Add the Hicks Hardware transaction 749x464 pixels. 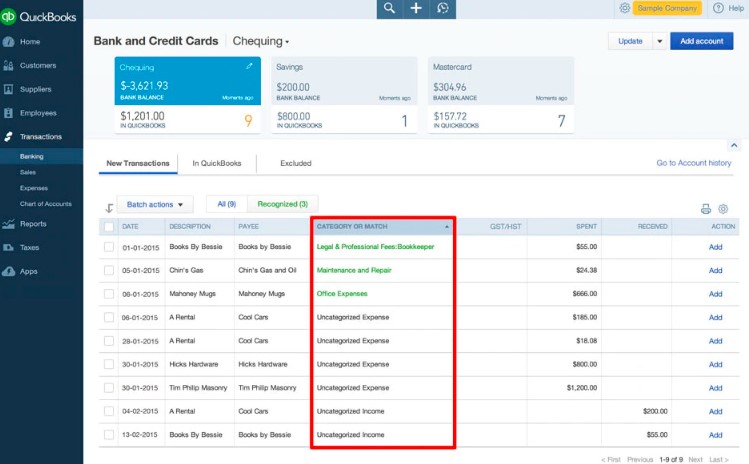(x=715, y=365)
